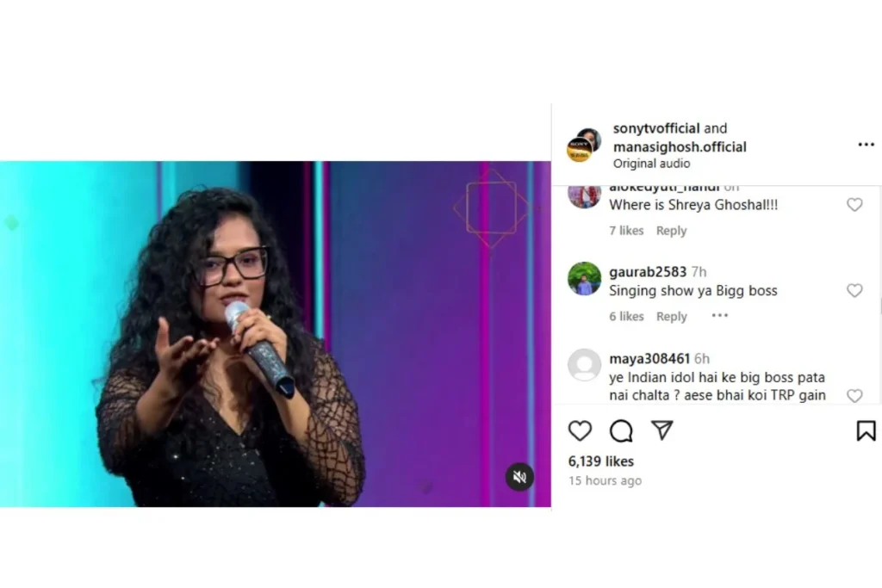Open the manasighosh.official profile link
The image size is (882, 588).
point(680,146)
